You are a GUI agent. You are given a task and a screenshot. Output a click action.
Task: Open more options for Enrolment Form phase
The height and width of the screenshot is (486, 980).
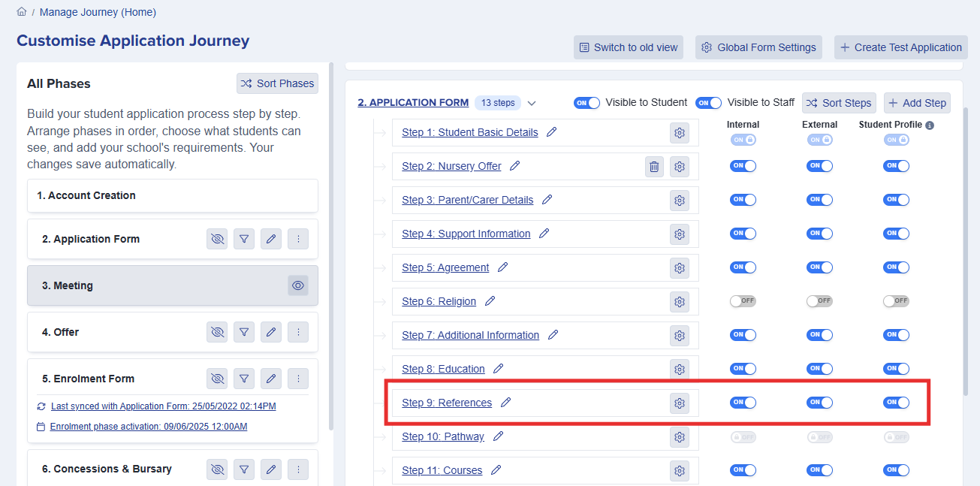point(298,379)
